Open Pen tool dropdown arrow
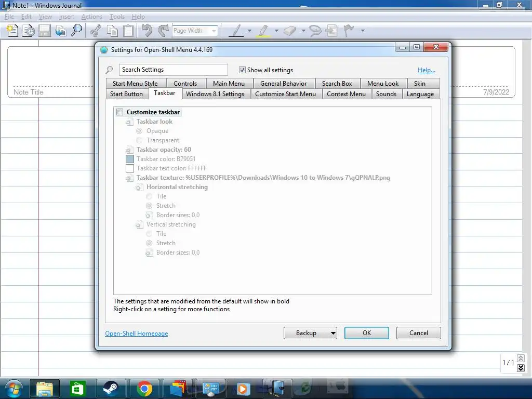This screenshot has height=399, width=532. coord(249,31)
